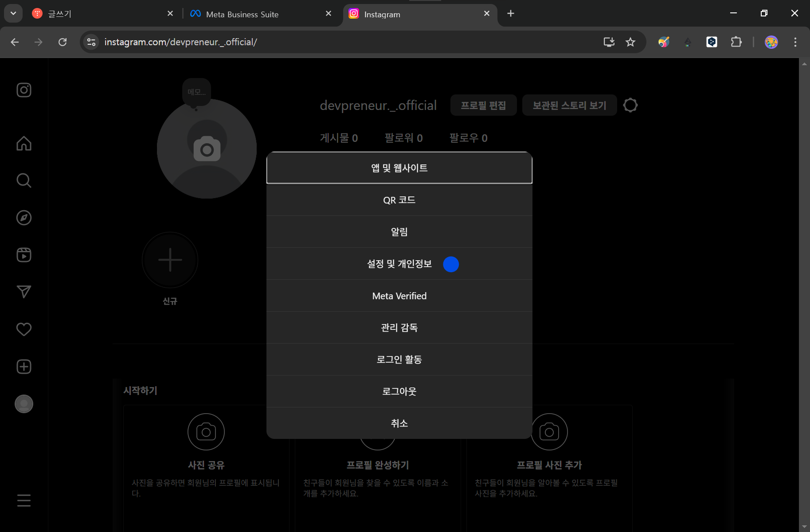Click 취소 to close the menu
810x532 pixels.
399,423
